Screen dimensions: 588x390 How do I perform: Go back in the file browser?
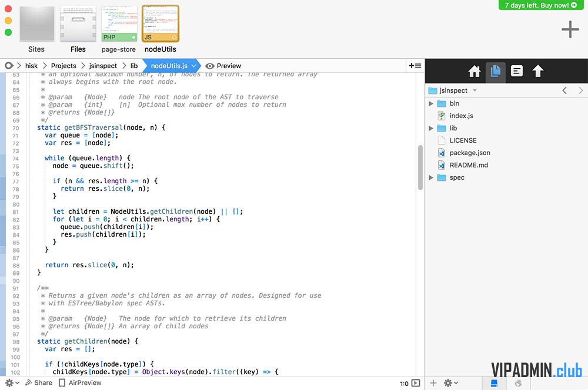pos(564,90)
